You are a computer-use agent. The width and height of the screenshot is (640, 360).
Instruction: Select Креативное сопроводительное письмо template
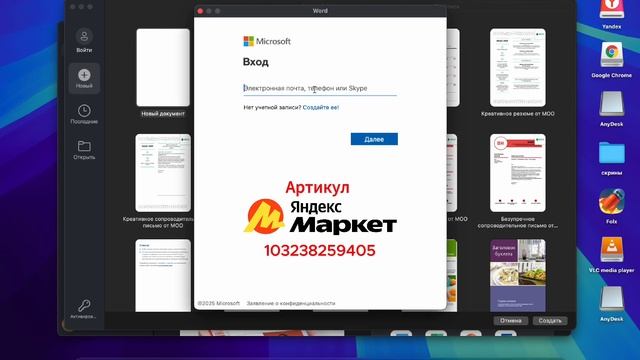pos(163,173)
